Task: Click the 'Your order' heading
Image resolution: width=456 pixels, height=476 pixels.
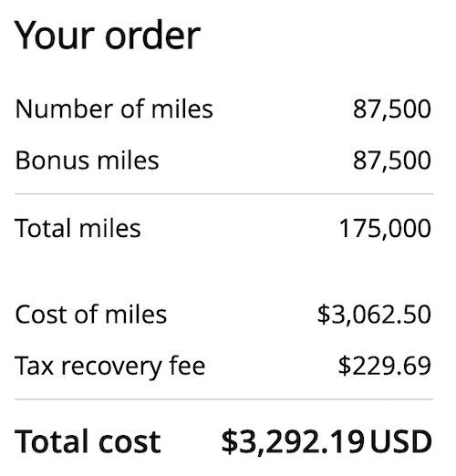Action: 108,35
